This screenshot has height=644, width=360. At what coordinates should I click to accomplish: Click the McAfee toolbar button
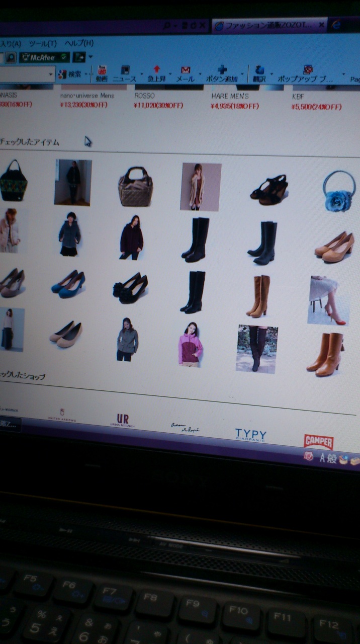pos(44,57)
